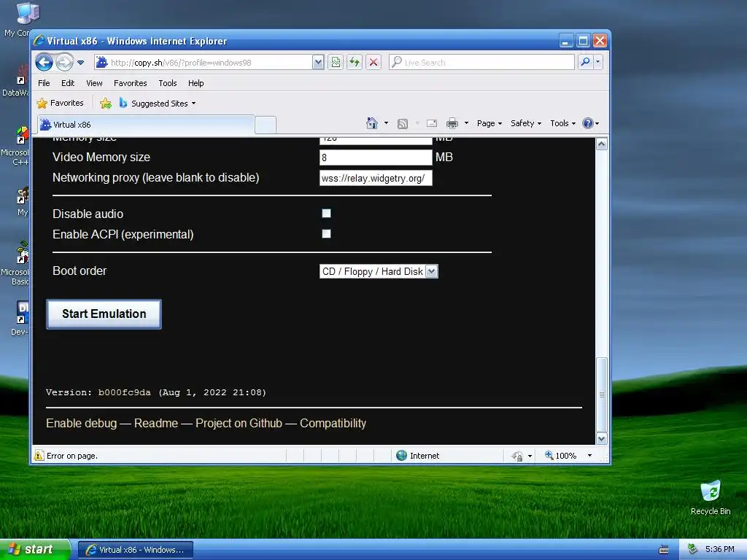This screenshot has height=560, width=747.
Task: Click the Start Emulation button
Action: [x=104, y=314]
